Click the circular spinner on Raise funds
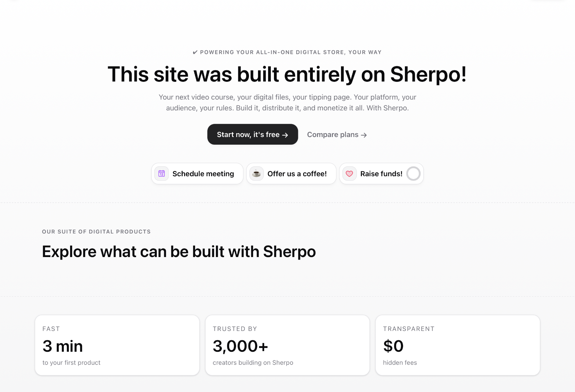Image resolution: width=575 pixels, height=392 pixels. [x=413, y=173]
